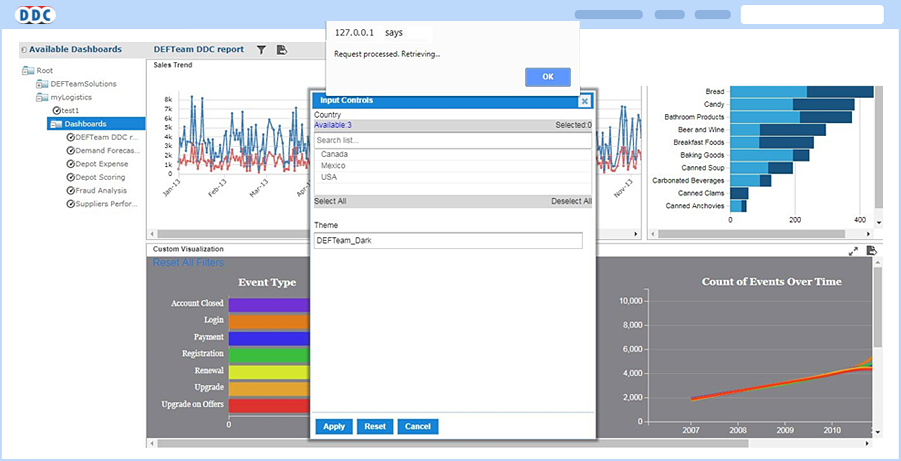Expand the Custom Visualization panel to fullscreen
Screen dimensions: 901x461
(x=853, y=251)
